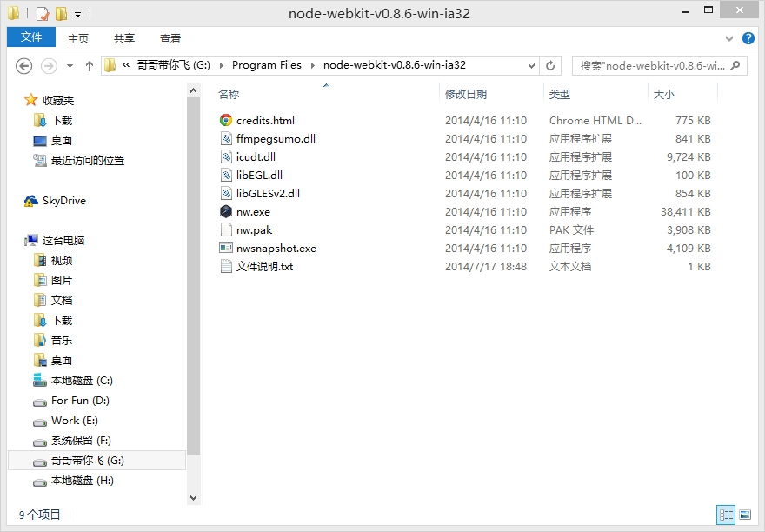Click Program Files breadcrumb
The width and height of the screenshot is (765, 532).
pos(266,65)
